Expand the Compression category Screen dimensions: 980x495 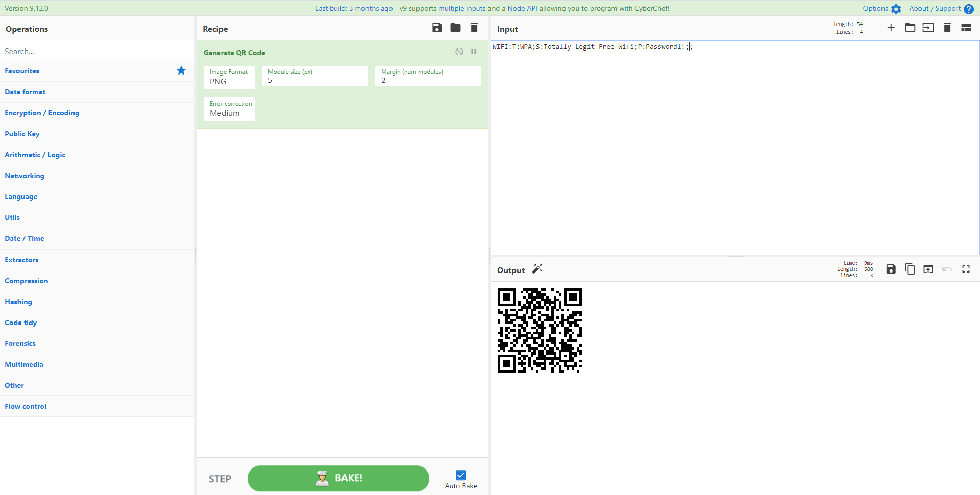[97, 281]
